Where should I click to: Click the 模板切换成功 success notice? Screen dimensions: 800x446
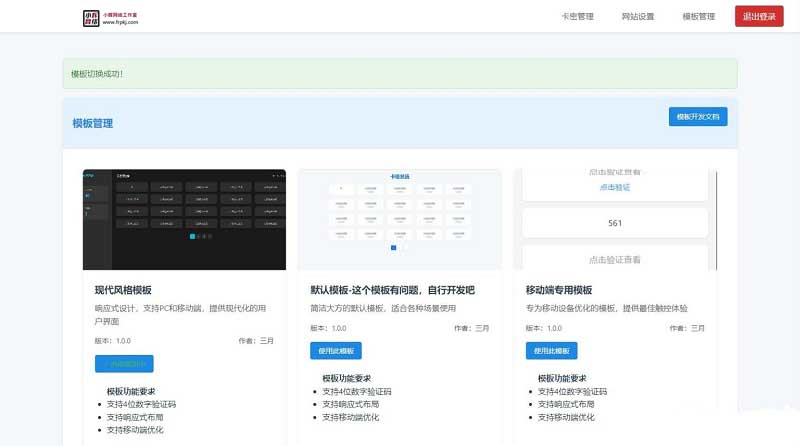click(400, 74)
